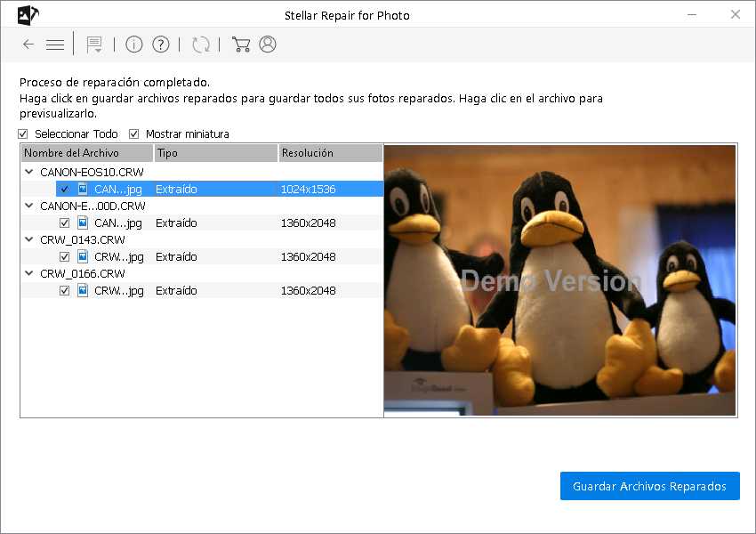
Task: Select the CANON-E...00D.CRW tree item
Action: point(92,206)
